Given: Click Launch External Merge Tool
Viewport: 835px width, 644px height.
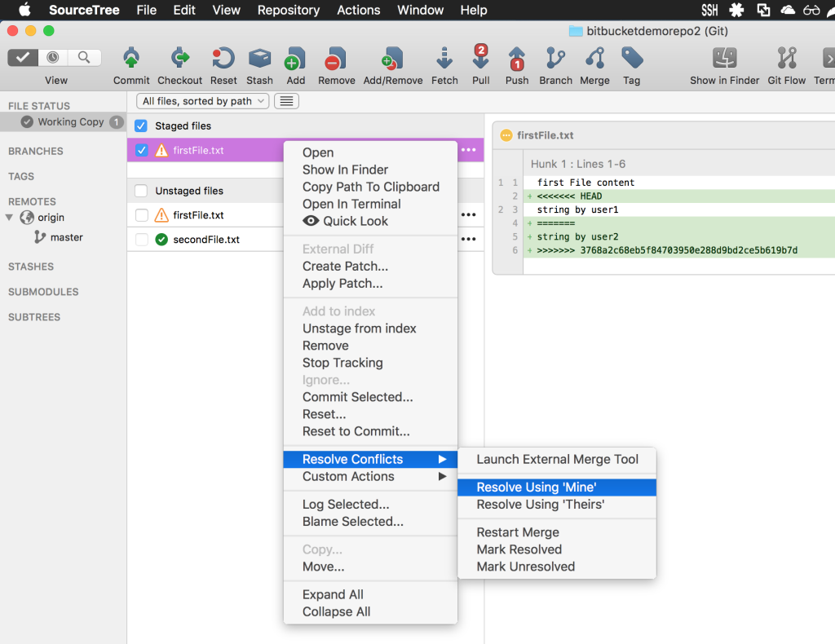Looking at the screenshot, I should click(556, 459).
